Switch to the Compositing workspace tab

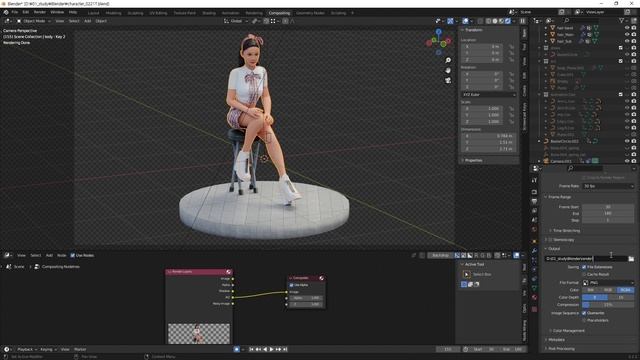click(279, 13)
